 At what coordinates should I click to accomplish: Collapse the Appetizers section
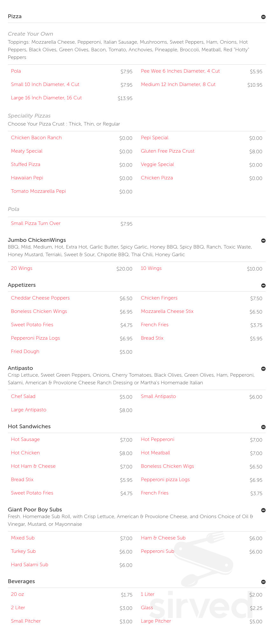[x=263, y=286]
